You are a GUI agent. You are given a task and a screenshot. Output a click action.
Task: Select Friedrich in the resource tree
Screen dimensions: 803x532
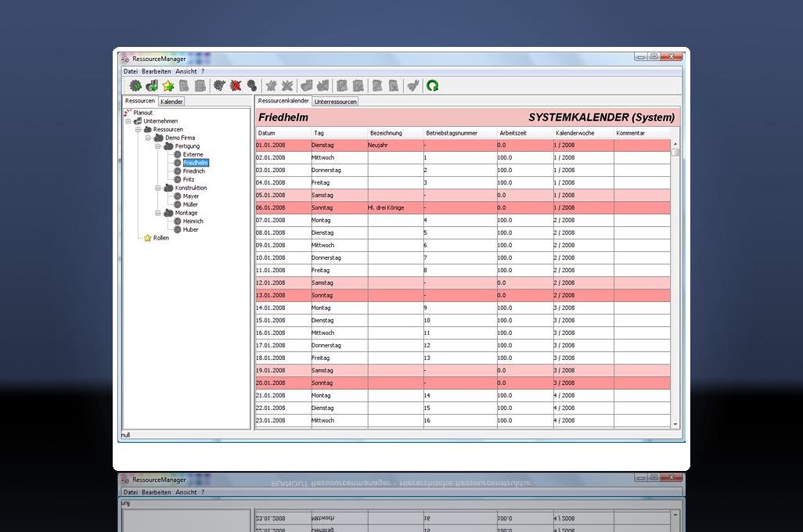pyautogui.click(x=194, y=171)
